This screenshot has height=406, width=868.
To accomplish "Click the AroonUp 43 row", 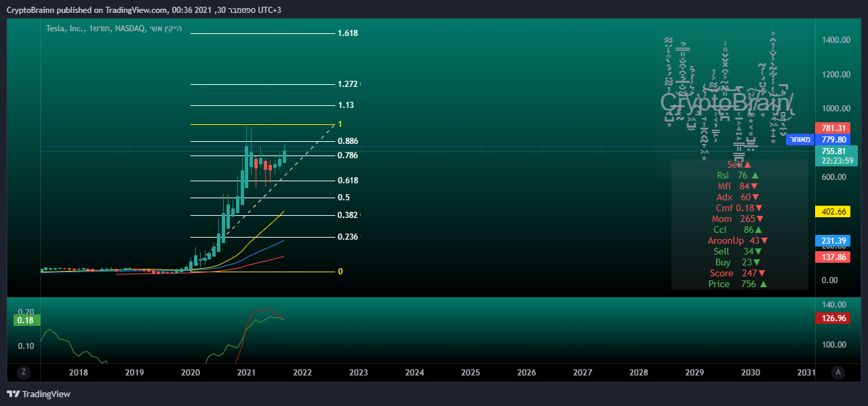I will pos(737,240).
